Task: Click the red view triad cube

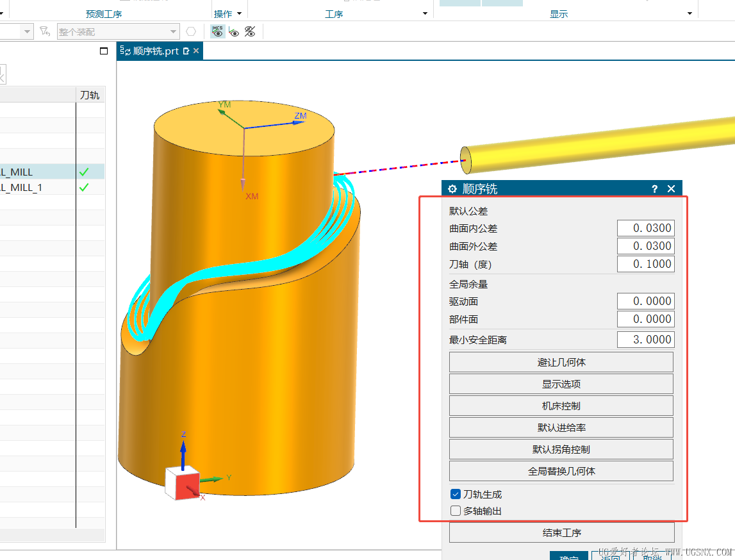Action: [x=180, y=483]
